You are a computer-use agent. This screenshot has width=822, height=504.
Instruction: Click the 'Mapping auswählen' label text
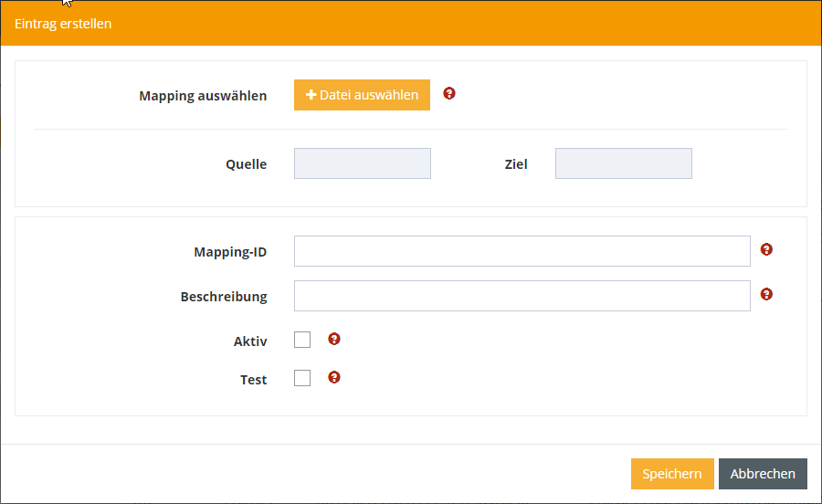click(203, 96)
